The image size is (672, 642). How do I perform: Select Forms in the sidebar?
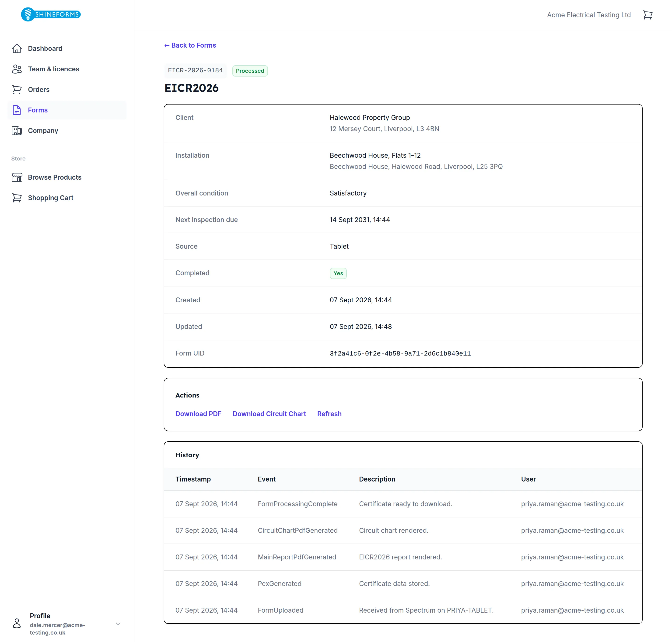67,110
